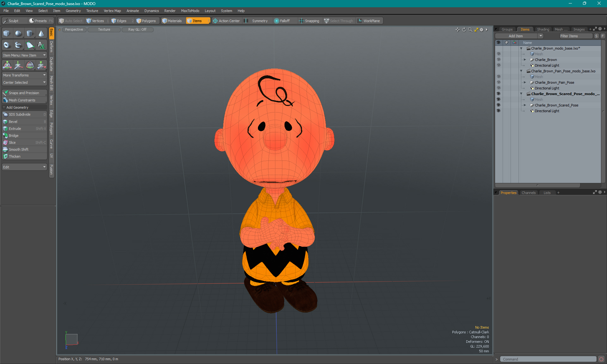The image size is (607, 364).
Task: Expand the Charlie_Brown folder
Action: point(525,60)
